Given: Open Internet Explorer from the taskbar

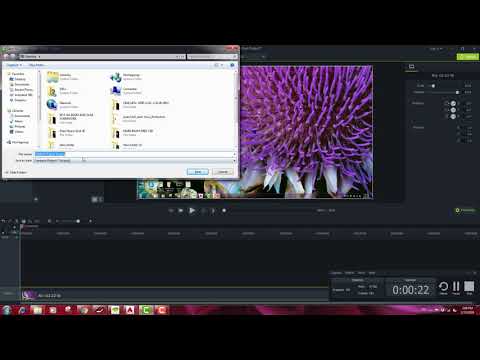Looking at the screenshot, I should tap(22, 310).
